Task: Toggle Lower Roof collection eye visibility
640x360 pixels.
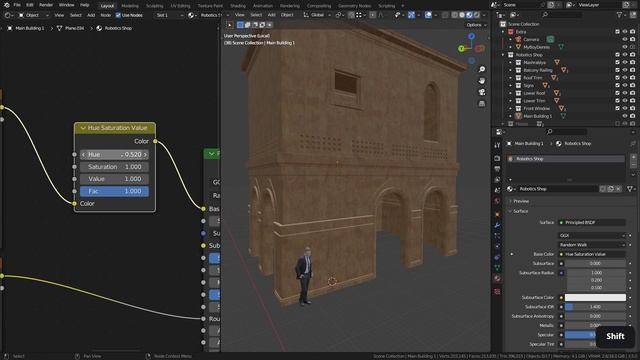Action: 624,93
